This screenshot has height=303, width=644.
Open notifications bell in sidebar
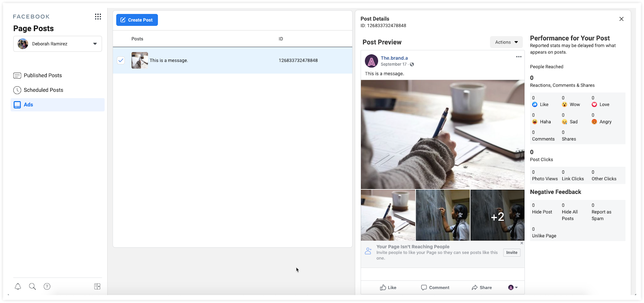click(x=18, y=286)
